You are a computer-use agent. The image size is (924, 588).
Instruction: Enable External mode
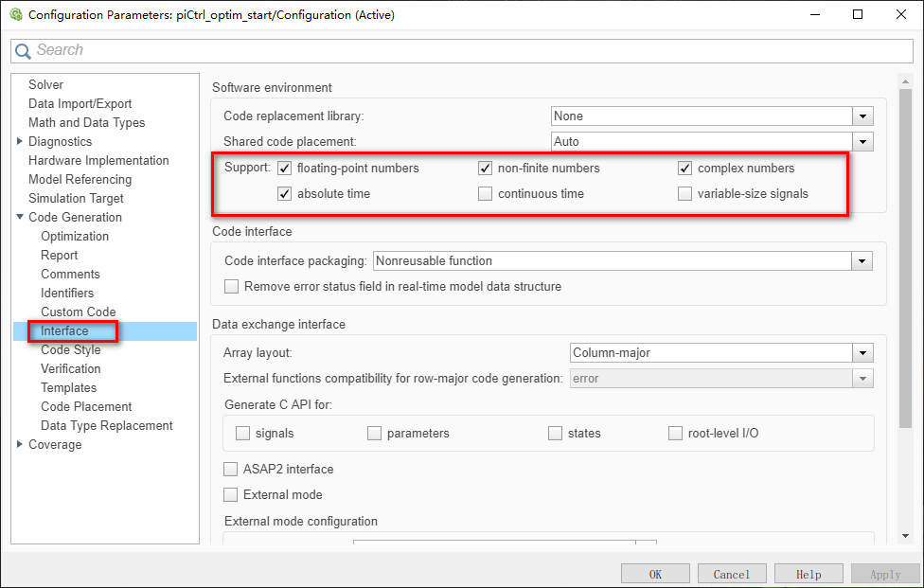230,493
